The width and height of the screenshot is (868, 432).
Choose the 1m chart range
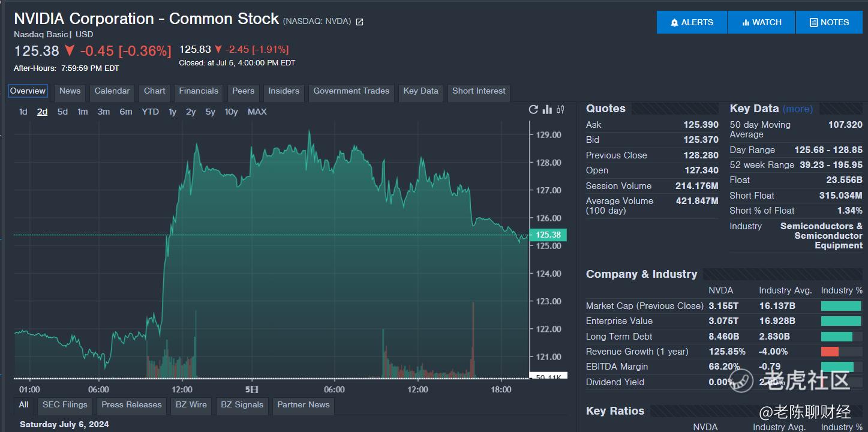pos(83,112)
